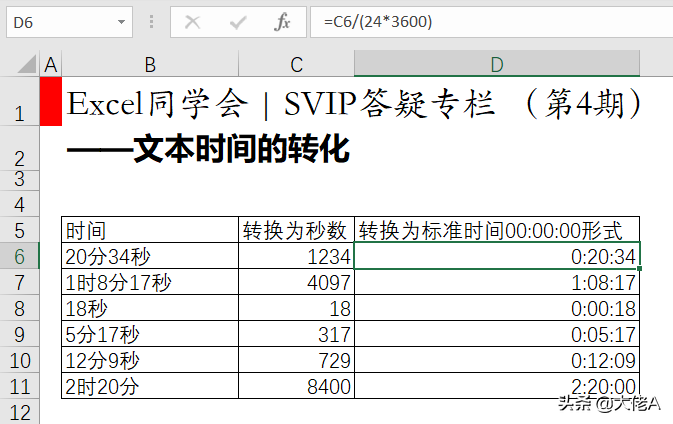Click header '转换为标准时间00:00:00形式'
Screen dimensions: 673x424
click(x=497, y=230)
